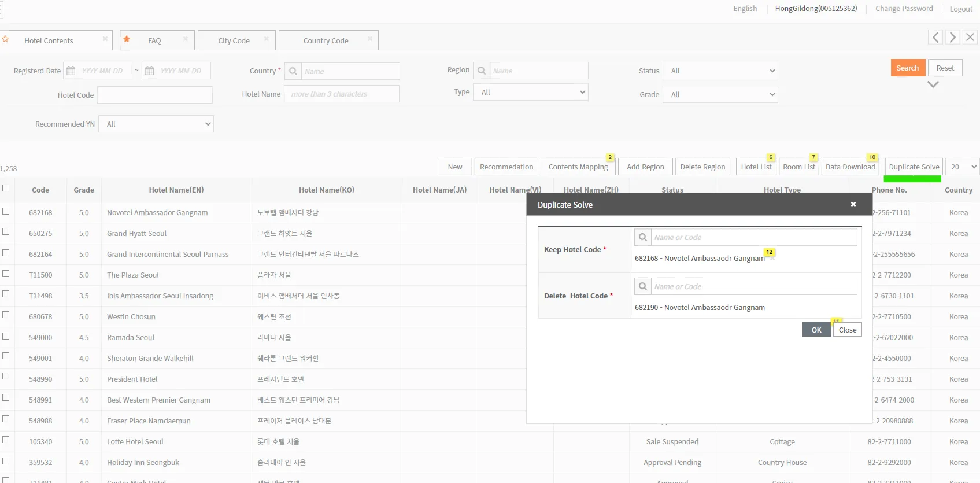This screenshot has width=980, height=483.
Task: Expand the Recommended YN dropdown
Action: point(156,124)
